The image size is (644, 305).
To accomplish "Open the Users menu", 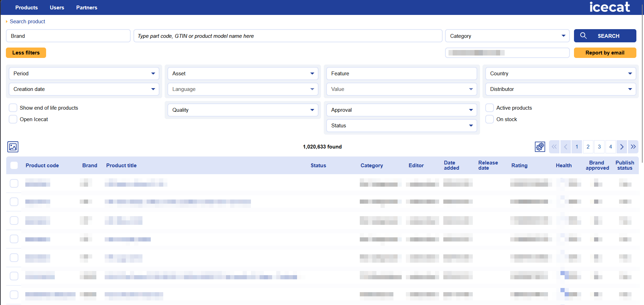I will (57, 8).
